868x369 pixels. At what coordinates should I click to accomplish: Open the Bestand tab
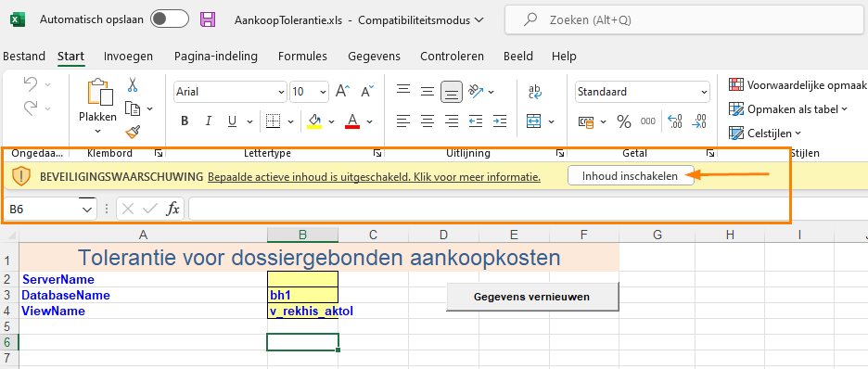click(24, 57)
